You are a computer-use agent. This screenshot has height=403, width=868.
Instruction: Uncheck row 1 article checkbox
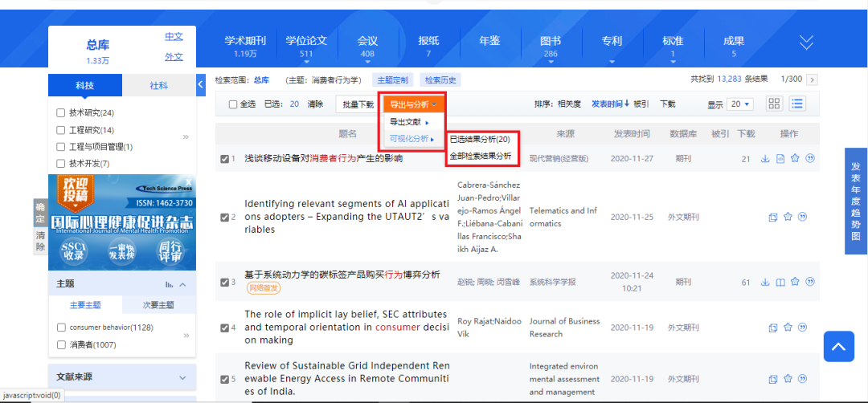(224, 159)
